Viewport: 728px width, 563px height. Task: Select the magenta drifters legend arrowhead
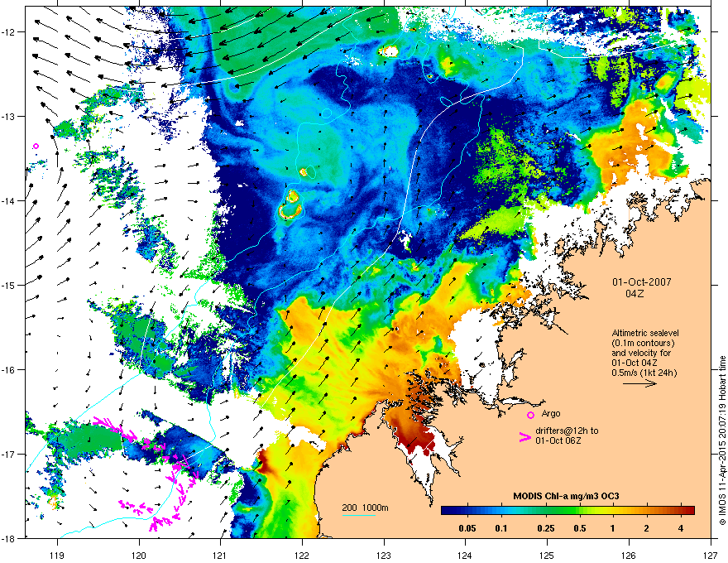[525, 437]
